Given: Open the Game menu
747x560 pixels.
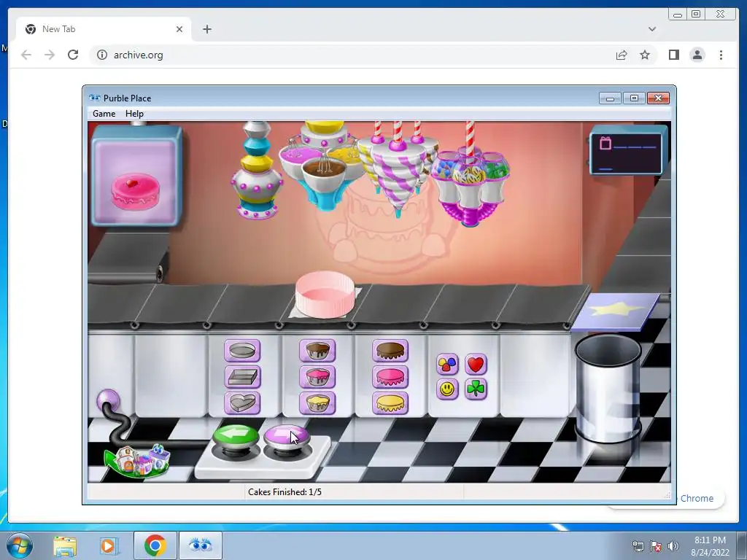Looking at the screenshot, I should (x=104, y=114).
